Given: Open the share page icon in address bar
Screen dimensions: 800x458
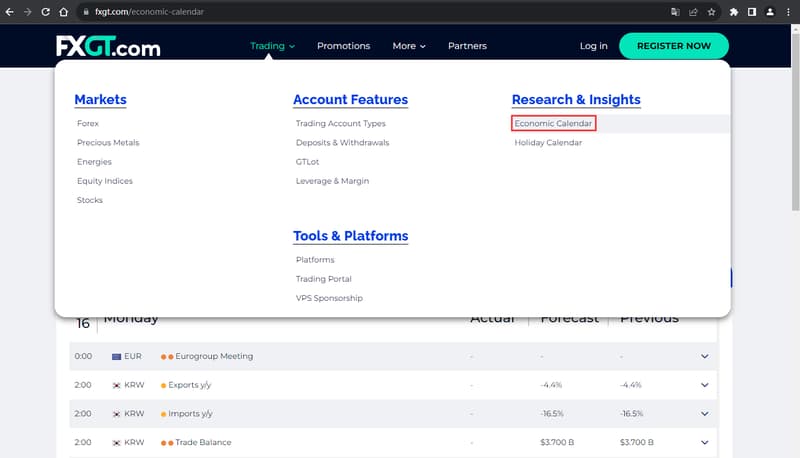Looking at the screenshot, I should [x=693, y=12].
